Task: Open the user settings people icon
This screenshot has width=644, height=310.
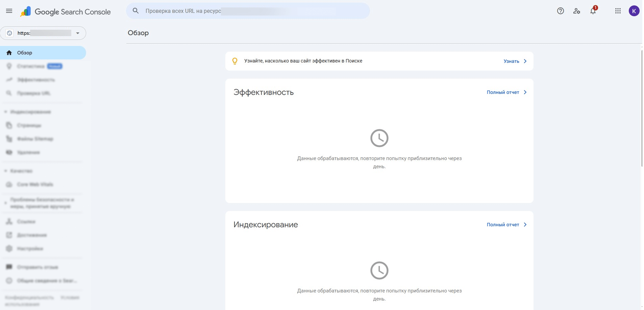Action: (x=577, y=11)
